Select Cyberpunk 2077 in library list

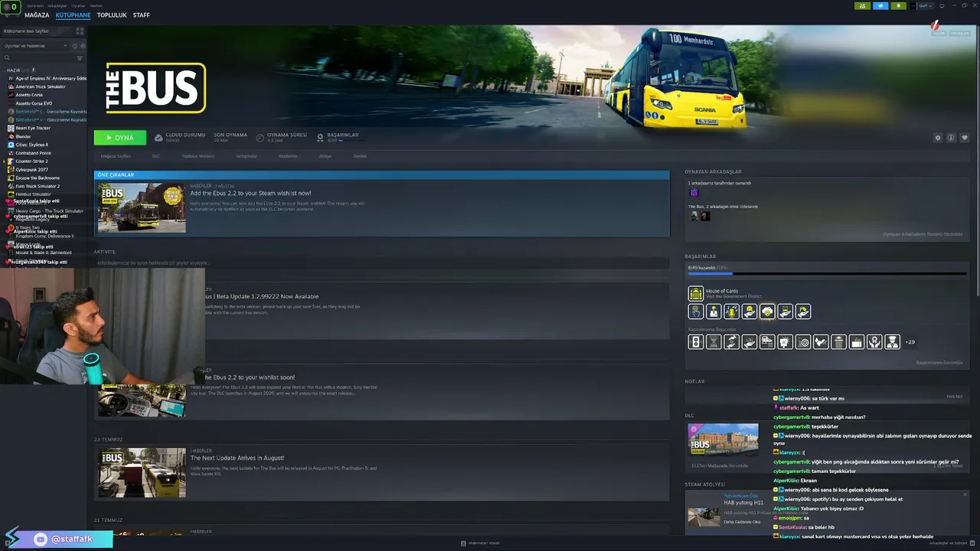[28, 169]
